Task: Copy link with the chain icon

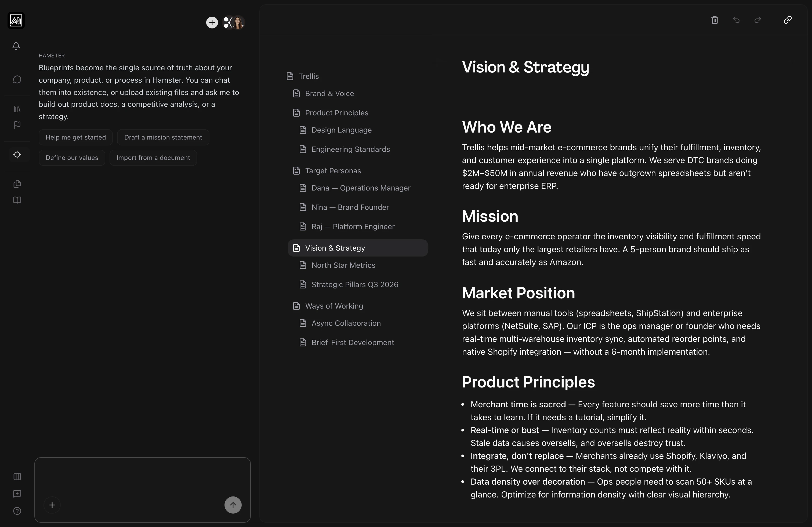Action: [x=788, y=20]
